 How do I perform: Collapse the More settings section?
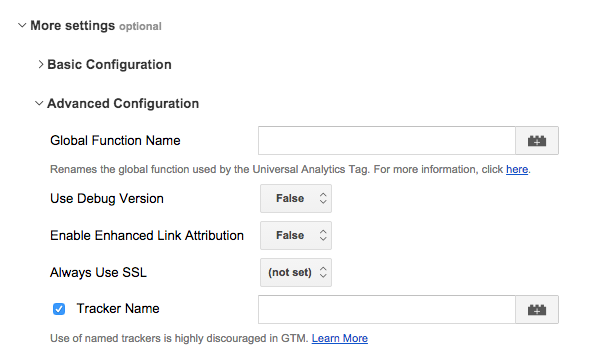pos(22,25)
